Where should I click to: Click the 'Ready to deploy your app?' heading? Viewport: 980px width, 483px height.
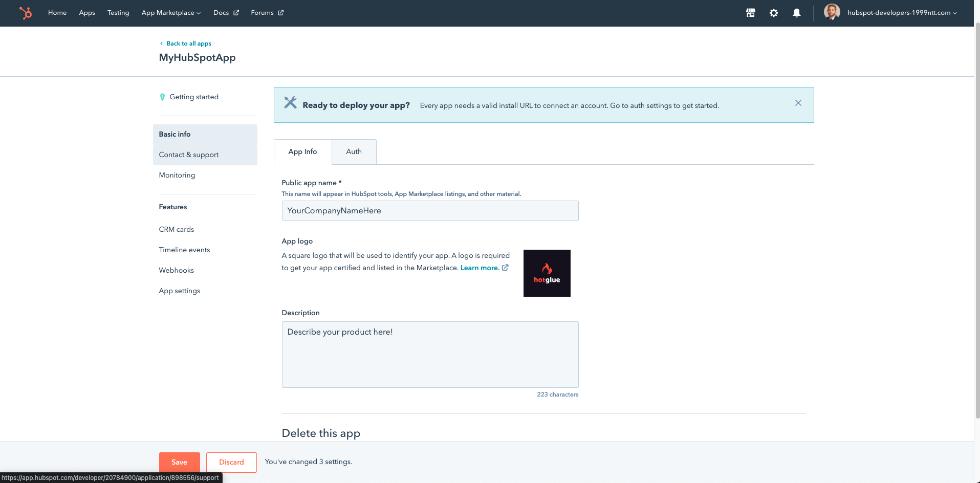click(356, 105)
